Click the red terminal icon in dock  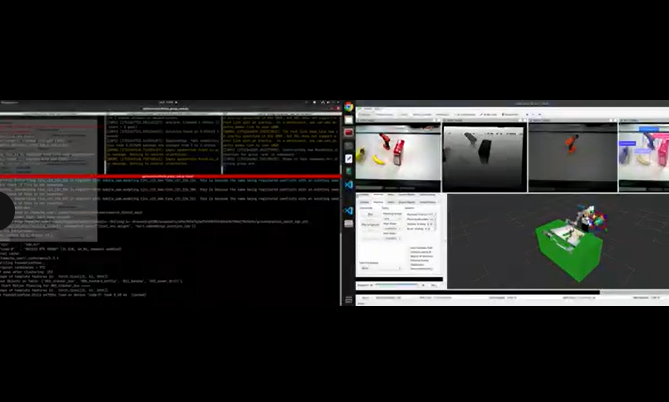(x=349, y=133)
